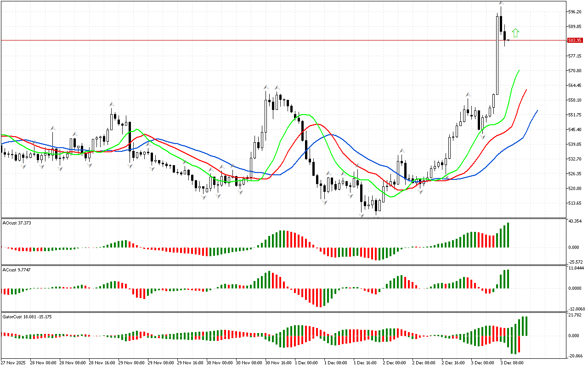Select the red Alligator teeth line tip
The width and height of the screenshot is (588, 368).
526,90
